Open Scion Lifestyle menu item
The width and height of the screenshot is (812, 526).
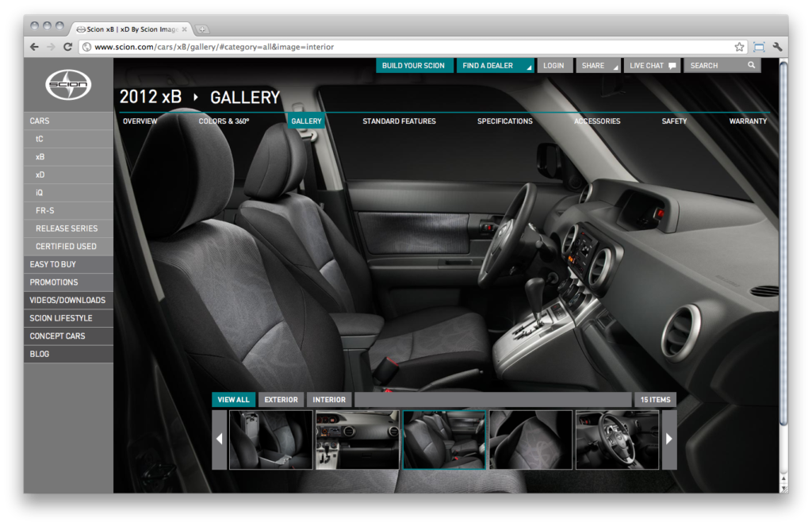coord(68,318)
